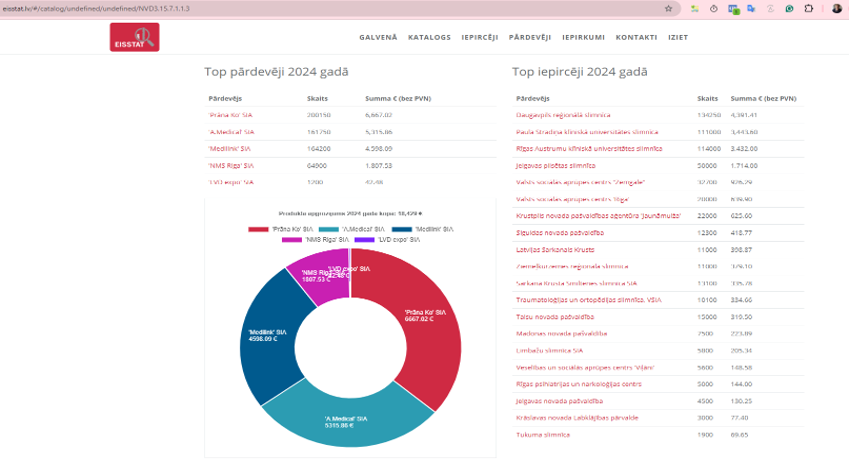Open the grey circular A extension
849x461 pixels.
pos(770,9)
